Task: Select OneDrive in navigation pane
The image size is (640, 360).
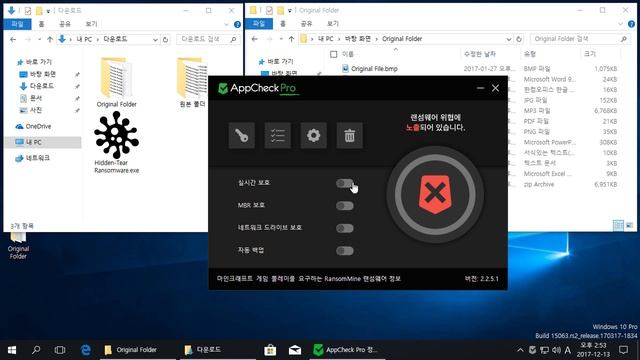Action: pos(33,127)
